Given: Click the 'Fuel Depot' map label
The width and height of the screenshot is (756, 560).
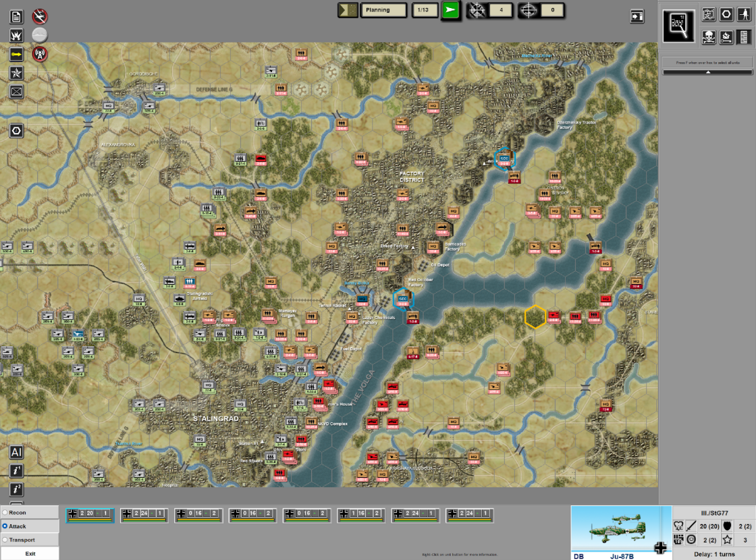Looking at the screenshot, I should tap(351, 348).
